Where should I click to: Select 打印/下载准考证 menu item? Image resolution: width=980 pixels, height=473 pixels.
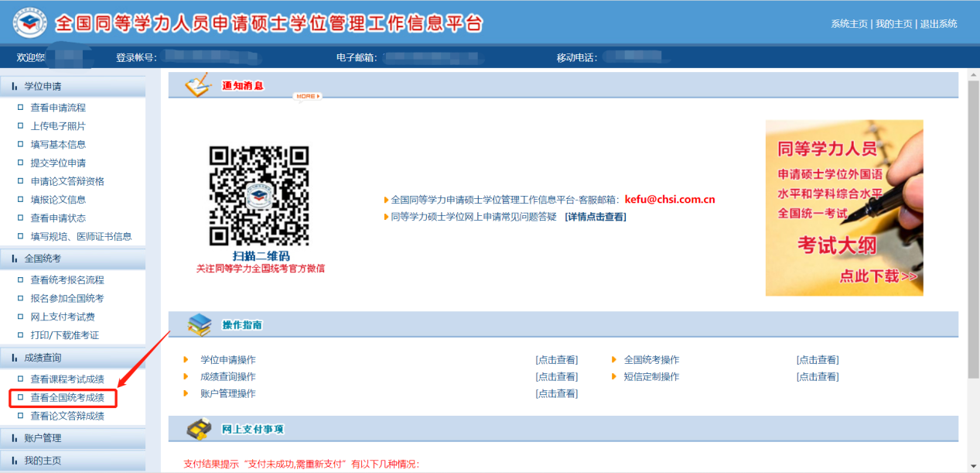point(65,335)
